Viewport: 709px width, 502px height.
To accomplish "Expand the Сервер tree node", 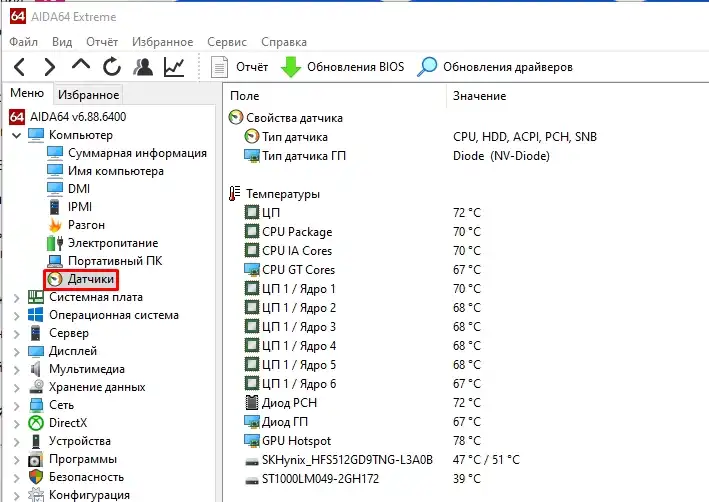I will 17,334.
